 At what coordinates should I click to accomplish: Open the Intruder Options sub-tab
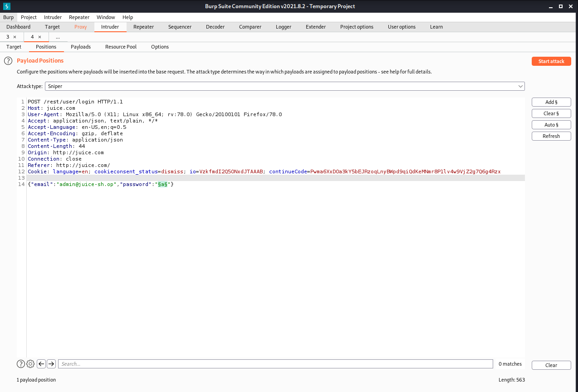pos(160,47)
